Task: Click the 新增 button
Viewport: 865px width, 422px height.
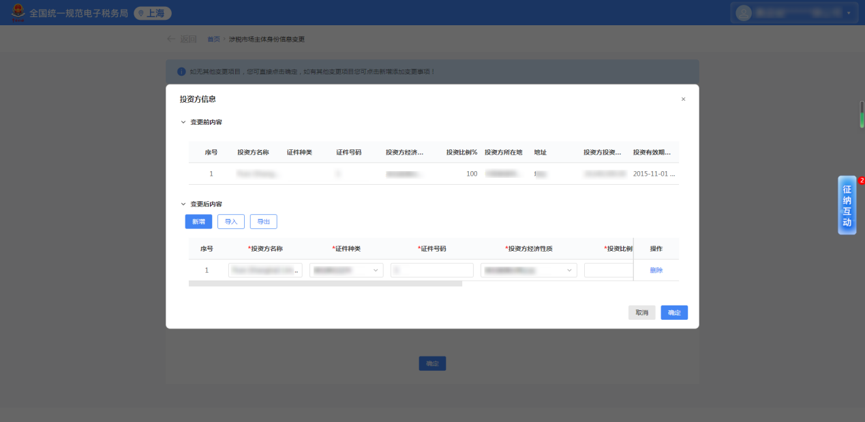Action: coord(199,222)
